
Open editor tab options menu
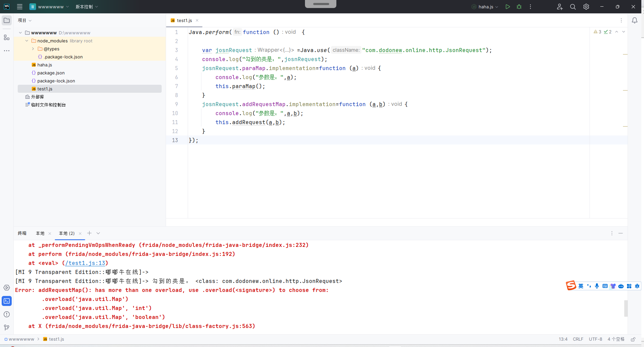[x=621, y=20]
